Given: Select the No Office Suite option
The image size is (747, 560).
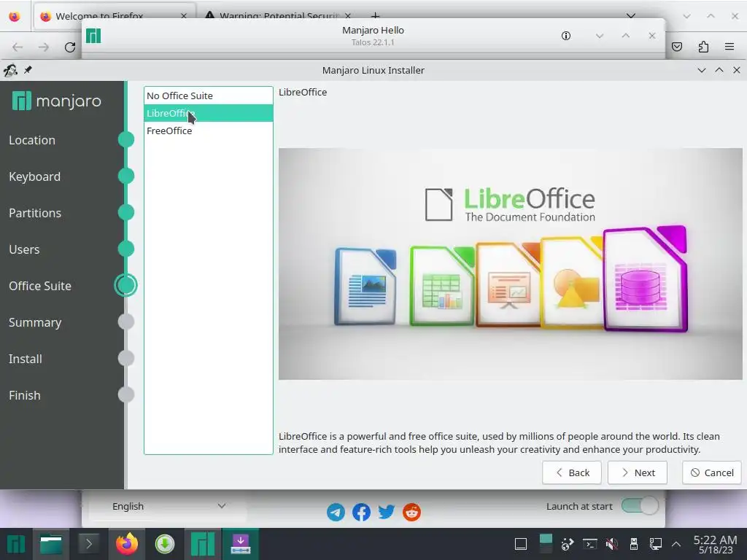Looking at the screenshot, I should (208, 96).
